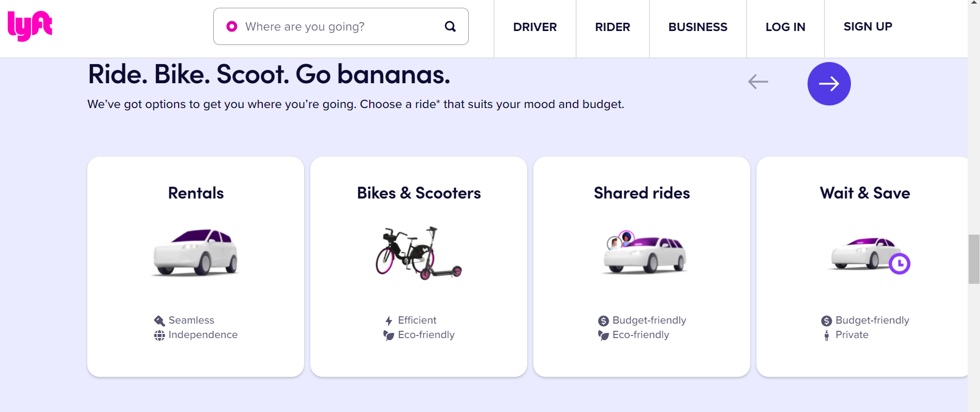Viewport: 980px width, 412px height.
Task: Click the back carousel arrow
Action: pyautogui.click(x=757, y=81)
